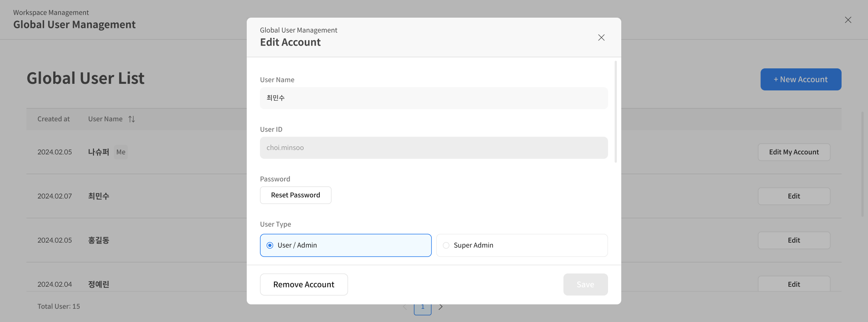This screenshot has width=868, height=322.
Task: Open Edit My Account for 나슈퍼
Action: tap(793, 152)
